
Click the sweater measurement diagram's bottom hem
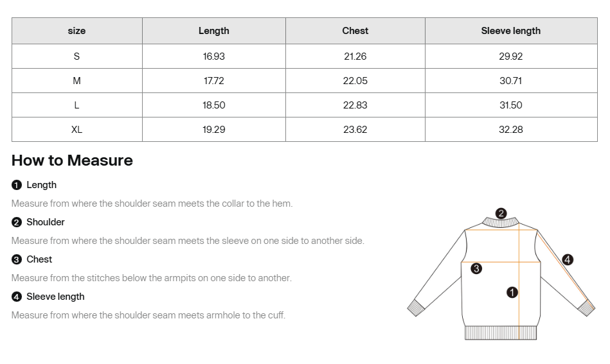[x=500, y=333]
